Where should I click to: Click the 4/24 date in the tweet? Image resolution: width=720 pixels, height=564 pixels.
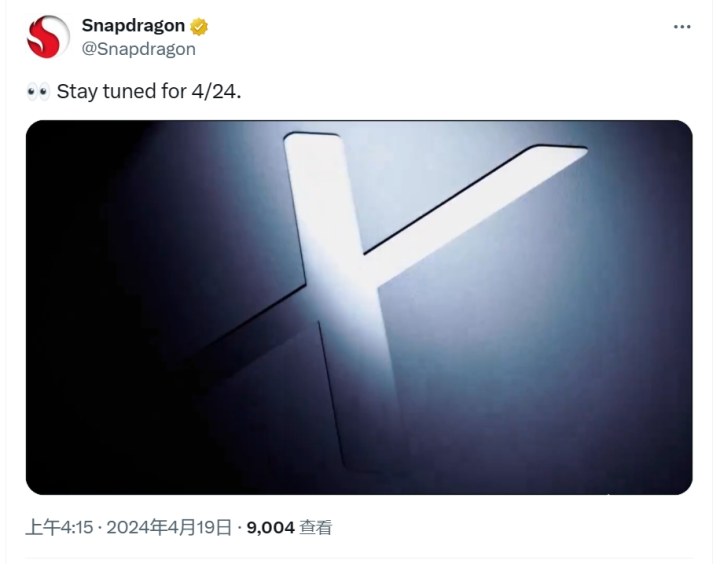214,91
